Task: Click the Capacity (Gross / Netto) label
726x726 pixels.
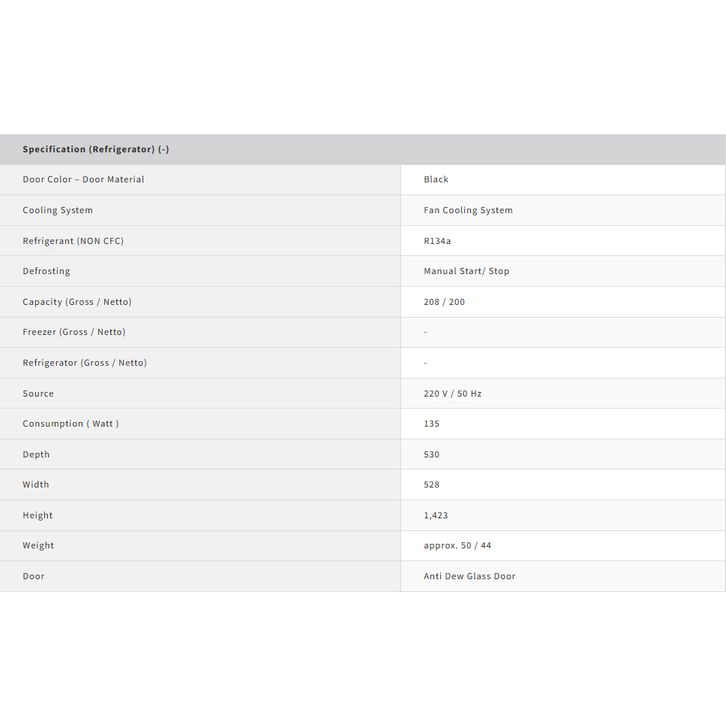Action: coord(77,302)
